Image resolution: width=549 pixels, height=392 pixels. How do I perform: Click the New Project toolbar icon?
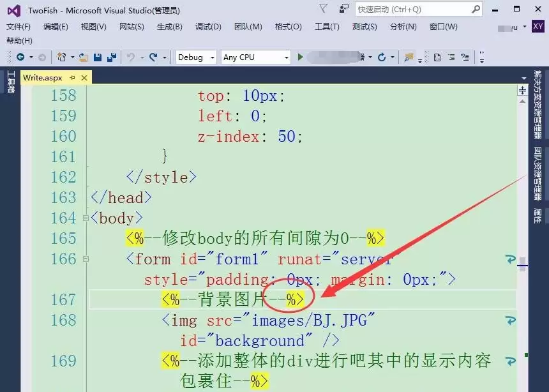click(x=61, y=57)
